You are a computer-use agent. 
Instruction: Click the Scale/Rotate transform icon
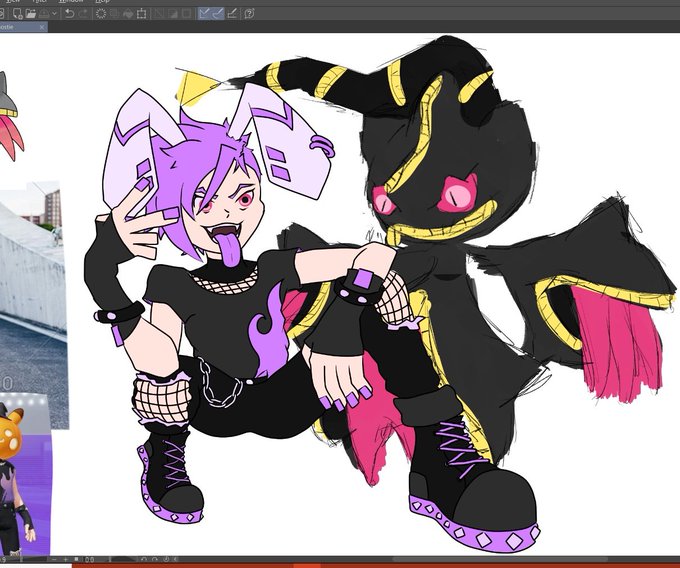pyautogui.click(x=141, y=14)
